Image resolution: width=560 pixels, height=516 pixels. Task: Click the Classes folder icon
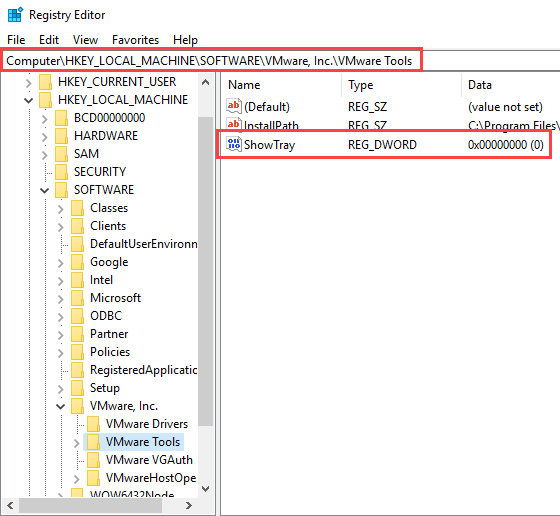(78, 208)
